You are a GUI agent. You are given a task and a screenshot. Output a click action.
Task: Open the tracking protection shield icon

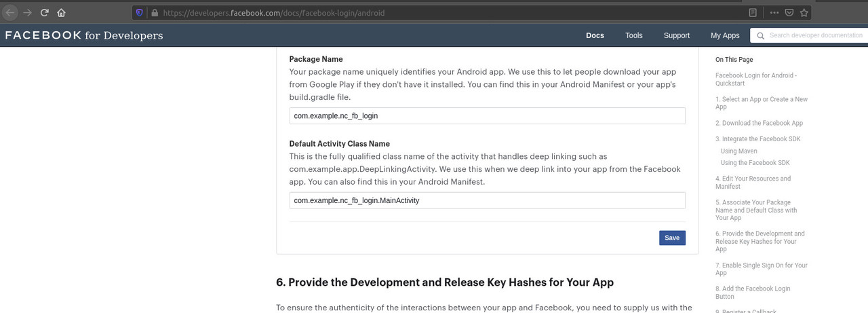(140, 12)
